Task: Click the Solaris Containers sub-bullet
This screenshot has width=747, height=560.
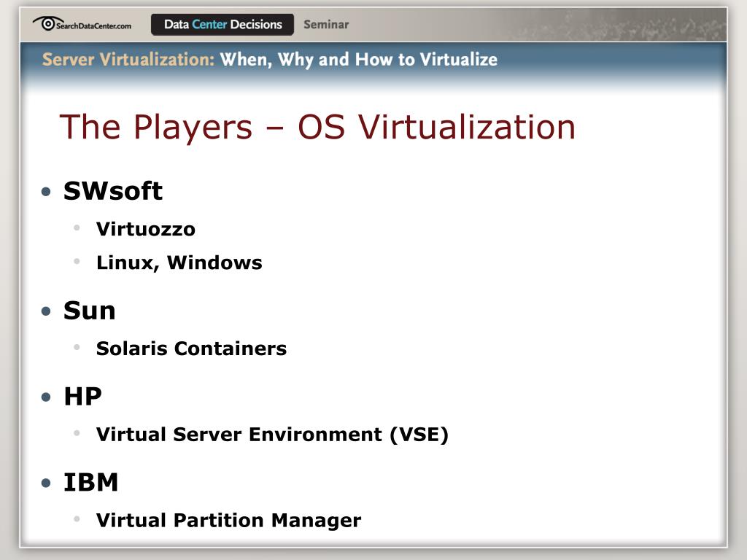Action: pos(192,349)
